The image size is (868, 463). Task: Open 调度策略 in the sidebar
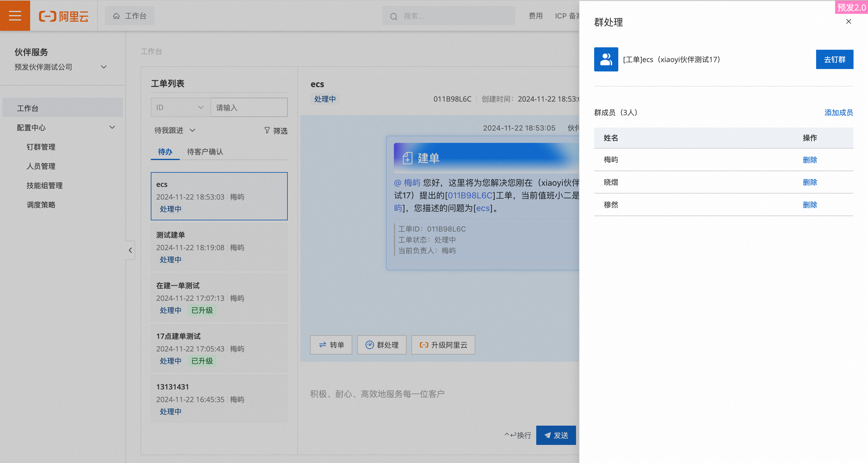tap(41, 205)
